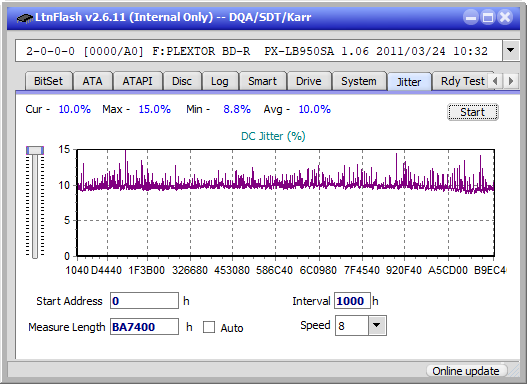Minimize the LtnFlash window
Viewport: 527px width, 384px height.
(x=471, y=17)
